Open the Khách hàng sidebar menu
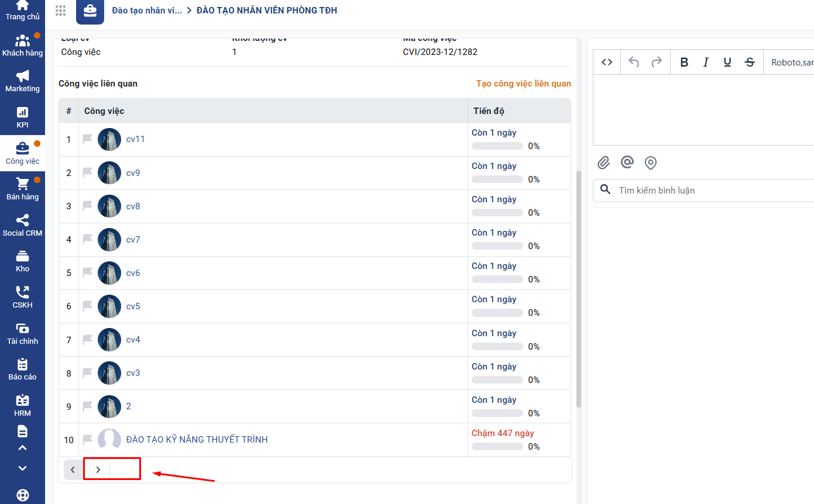Screen dimensions: 814x504 22,45
